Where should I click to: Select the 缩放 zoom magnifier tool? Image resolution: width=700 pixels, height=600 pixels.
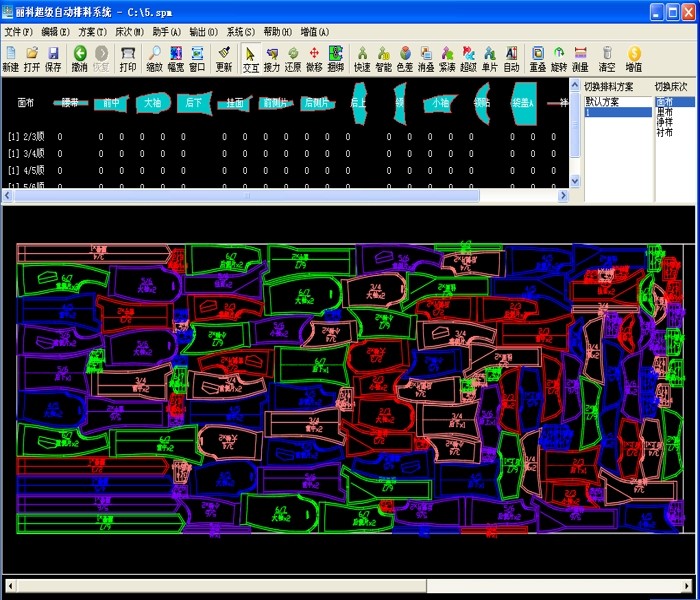click(154, 58)
